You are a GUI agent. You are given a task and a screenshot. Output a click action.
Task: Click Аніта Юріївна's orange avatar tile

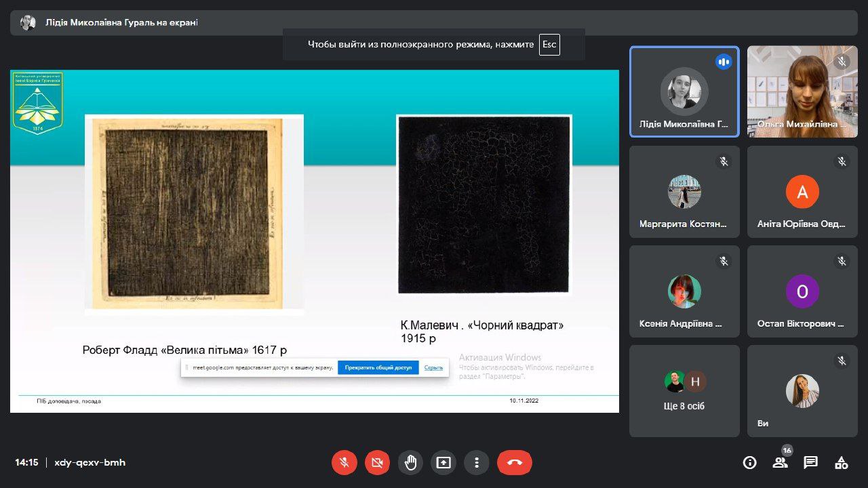click(802, 192)
